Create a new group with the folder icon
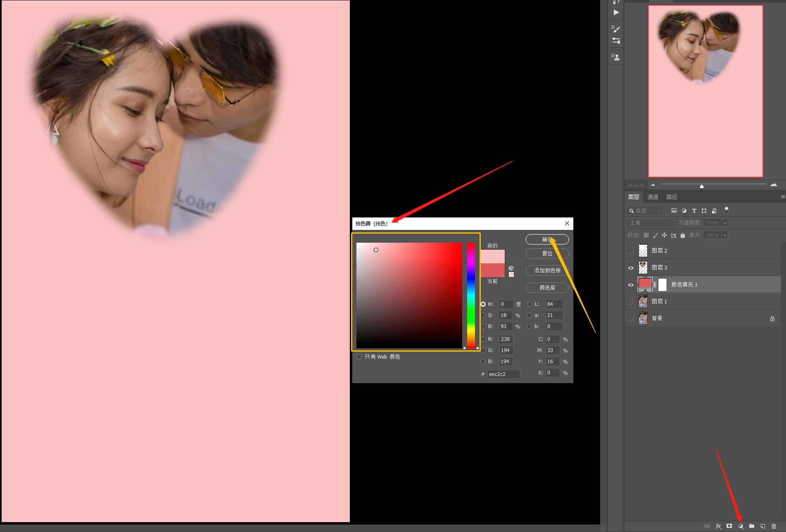Screen dimensions: 786x532 pyautogui.click(x=752, y=526)
